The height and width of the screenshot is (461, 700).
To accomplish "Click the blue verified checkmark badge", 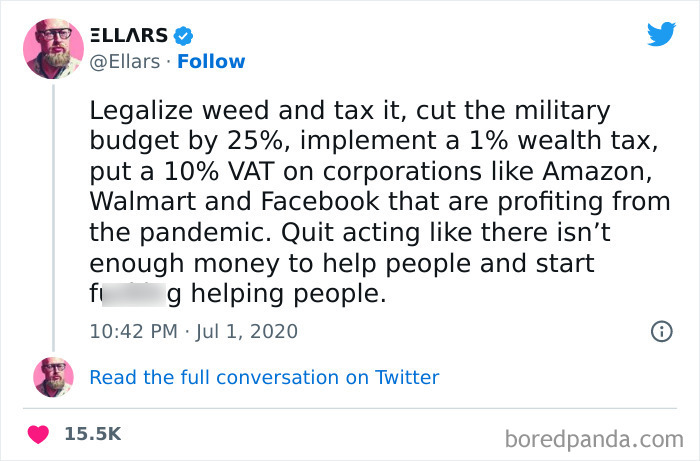I will pos(183,36).
